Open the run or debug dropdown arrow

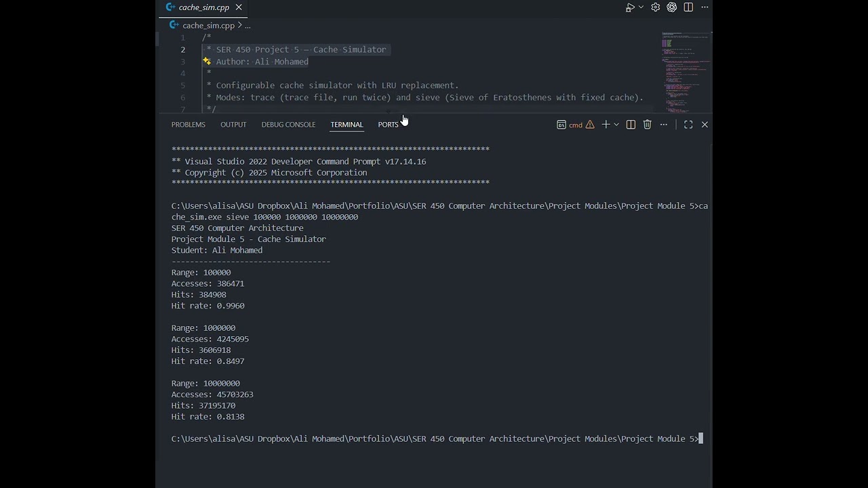pyautogui.click(x=641, y=7)
